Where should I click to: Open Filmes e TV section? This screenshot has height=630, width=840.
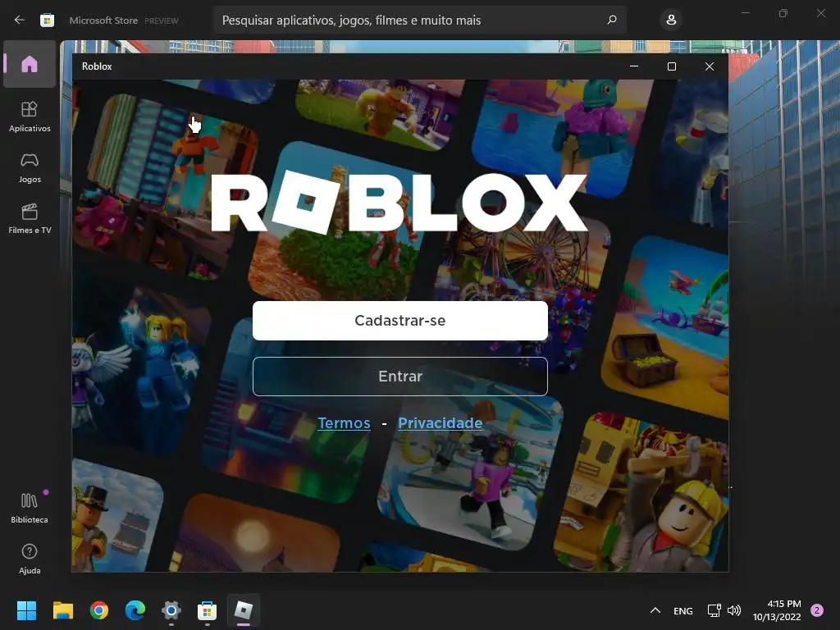(x=30, y=218)
